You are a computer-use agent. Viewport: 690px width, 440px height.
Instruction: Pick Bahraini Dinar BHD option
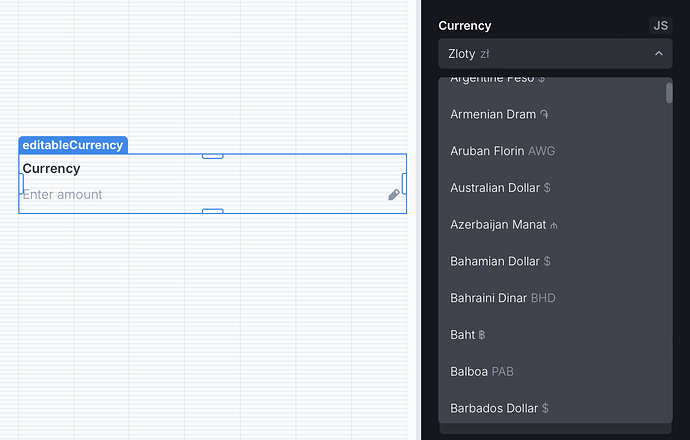555,298
